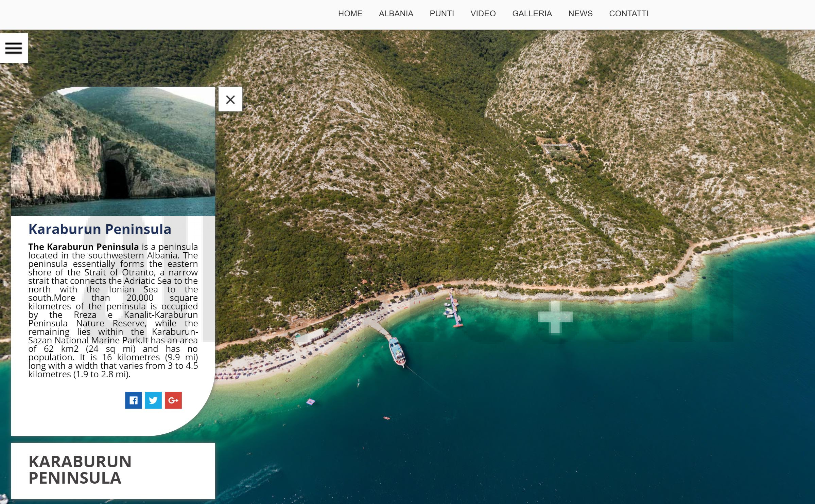Navigate to VIDEO page
Screen dimensions: 815x504
[x=483, y=14]
